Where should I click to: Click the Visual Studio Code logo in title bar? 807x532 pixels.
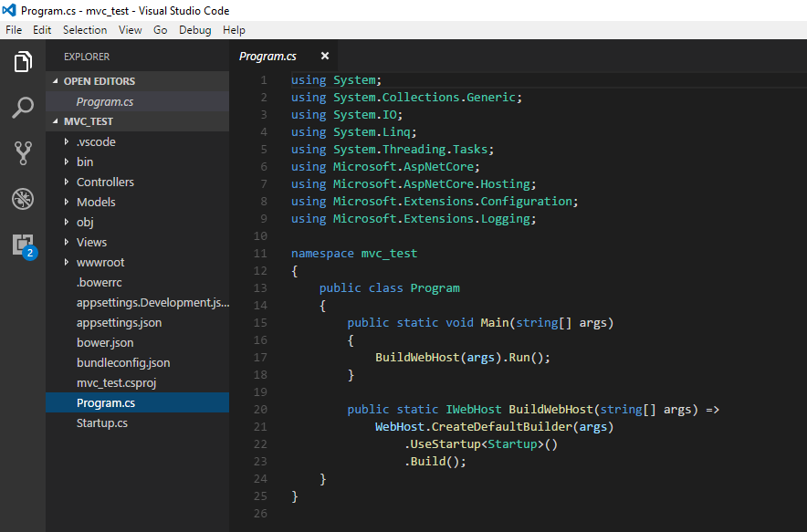coord(9,10)
